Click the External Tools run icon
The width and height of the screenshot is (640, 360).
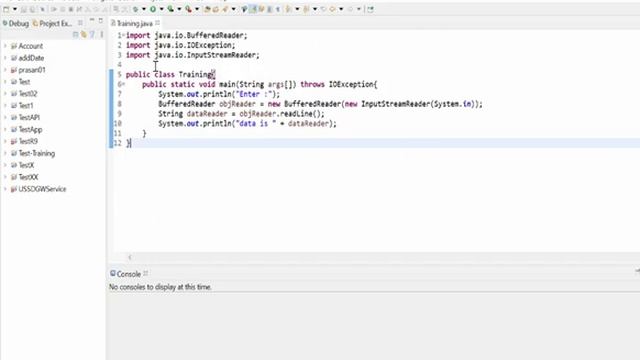point(188,9)
